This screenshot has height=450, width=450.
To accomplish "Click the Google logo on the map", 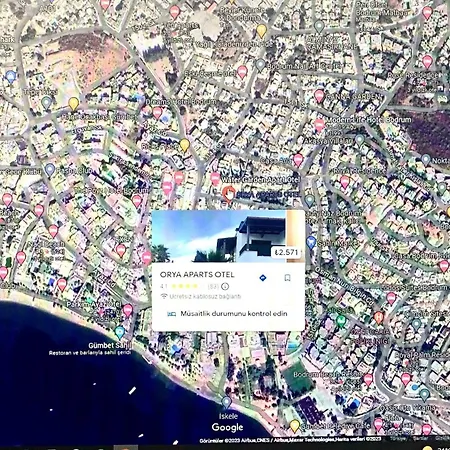I will (x=227, y=427).
